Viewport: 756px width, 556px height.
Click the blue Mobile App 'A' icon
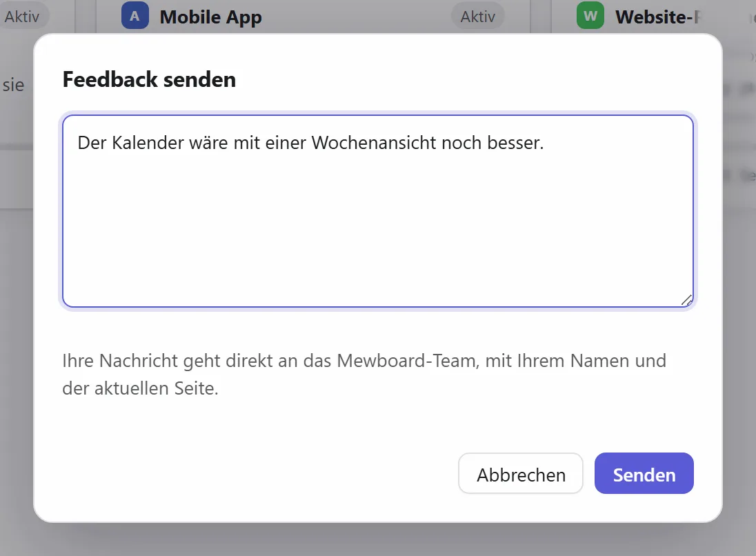point(135,16)
